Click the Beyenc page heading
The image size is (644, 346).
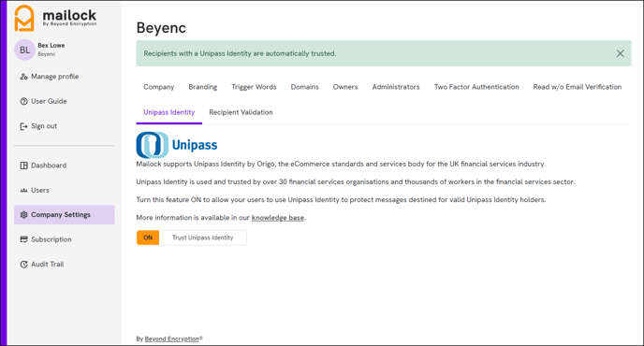point(161,28)
